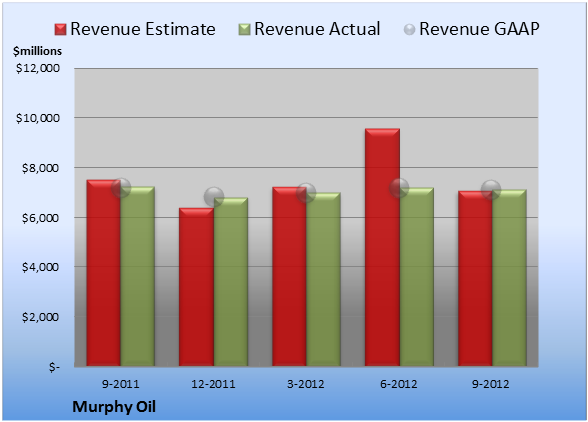
Task: Select the tall red estimate bar for 6-2012
Action: point(382,248)
